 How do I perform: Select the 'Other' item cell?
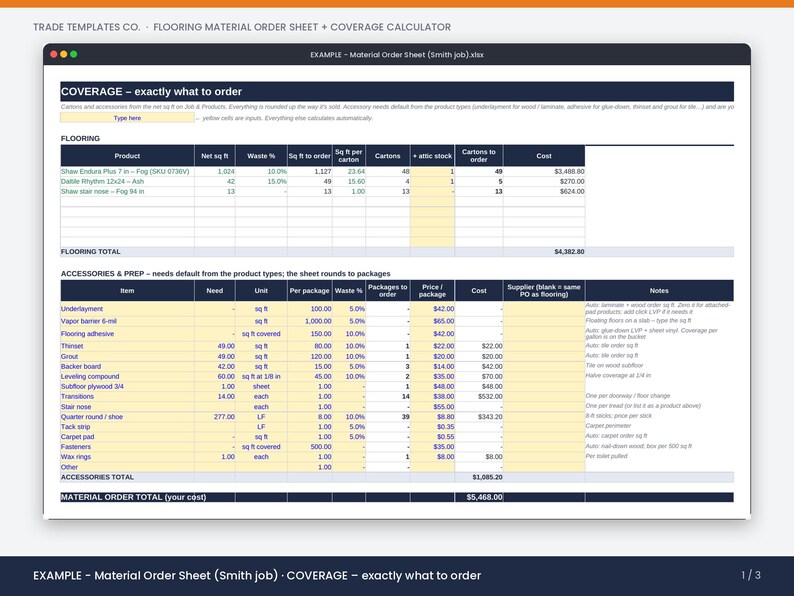point(127,467)
